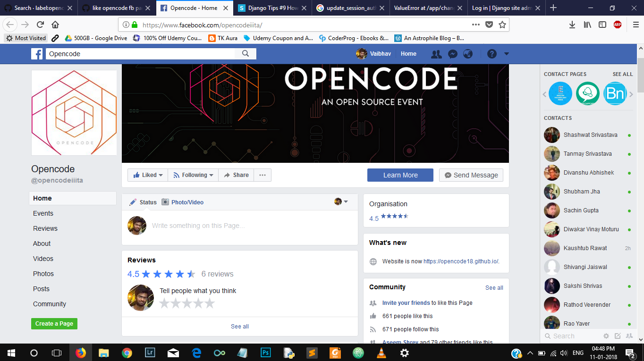Set a rating by clicking the third star

187,303
